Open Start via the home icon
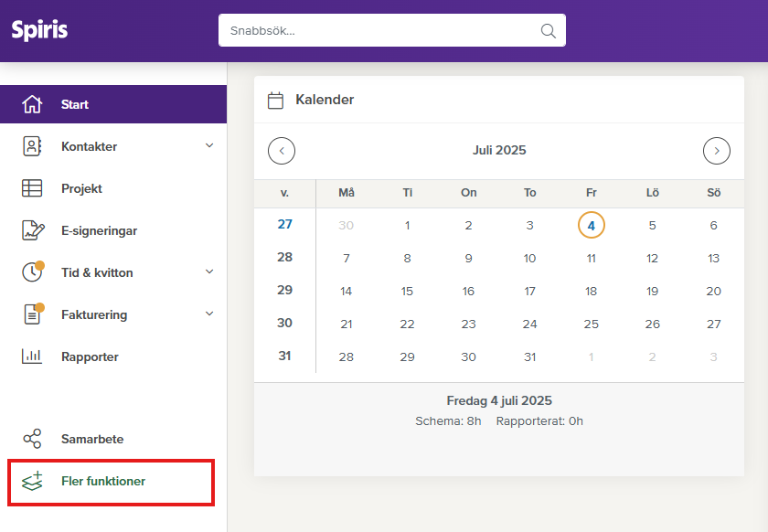This screenshot has width=768, height=532. pyautogui.click(x=32, y=104)
